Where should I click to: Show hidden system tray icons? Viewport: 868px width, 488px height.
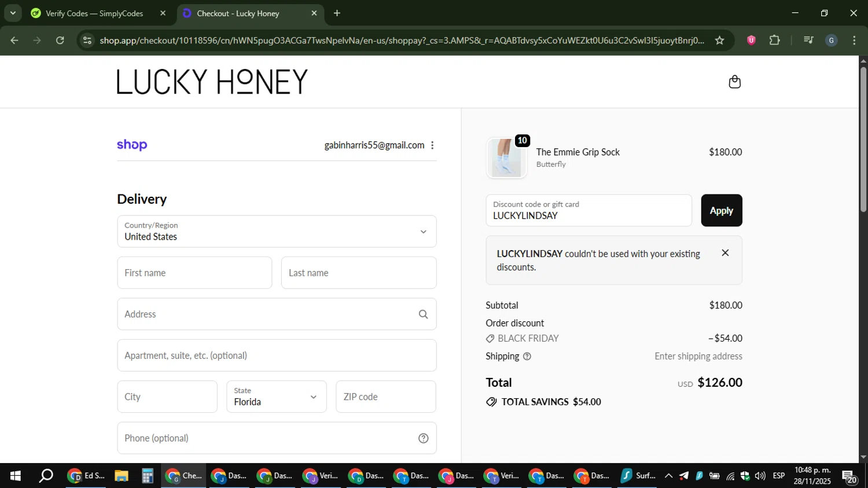point(668,476)
